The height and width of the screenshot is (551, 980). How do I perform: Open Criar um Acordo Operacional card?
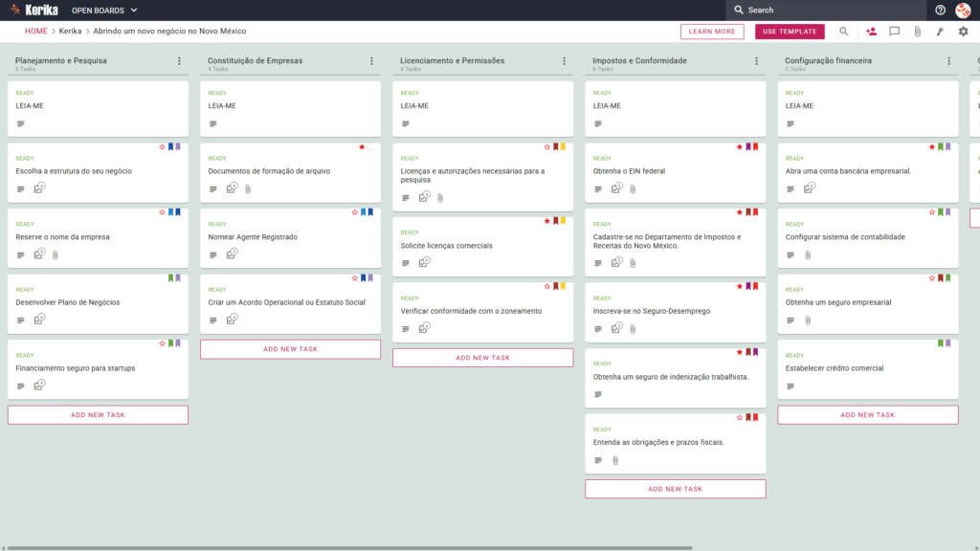291,303
